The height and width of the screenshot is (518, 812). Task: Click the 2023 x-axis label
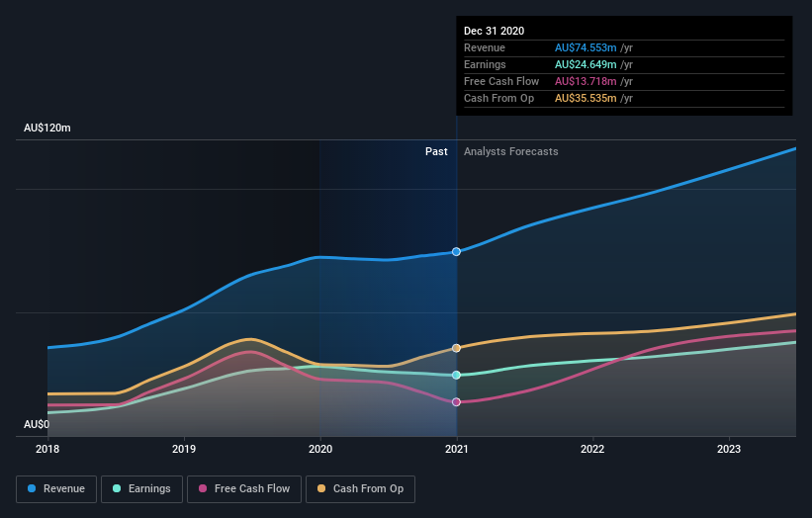(x=729, y=449)
